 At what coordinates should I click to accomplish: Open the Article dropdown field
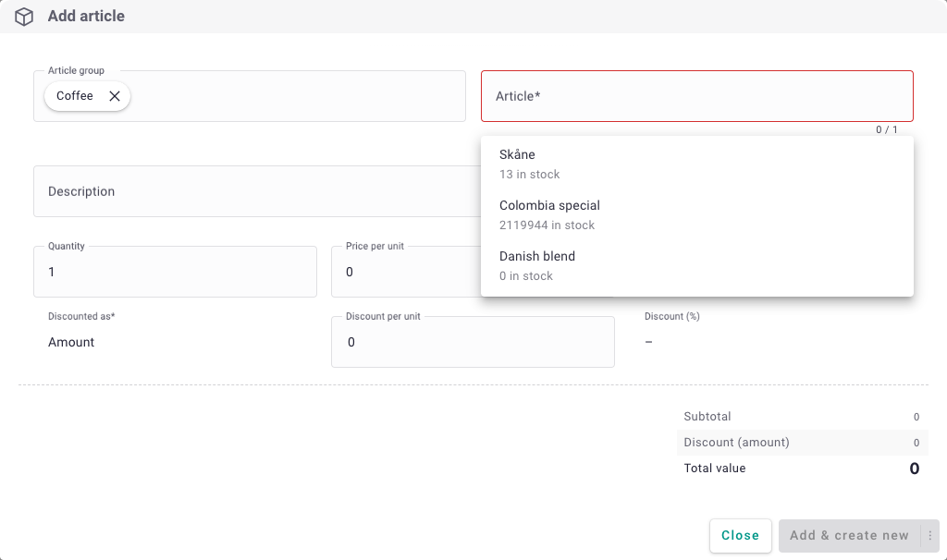pyautogui.click(x=696, y=96)
